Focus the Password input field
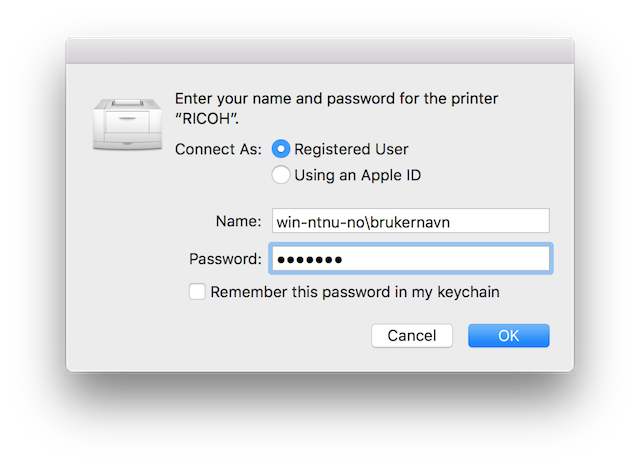 click(411, 259)
